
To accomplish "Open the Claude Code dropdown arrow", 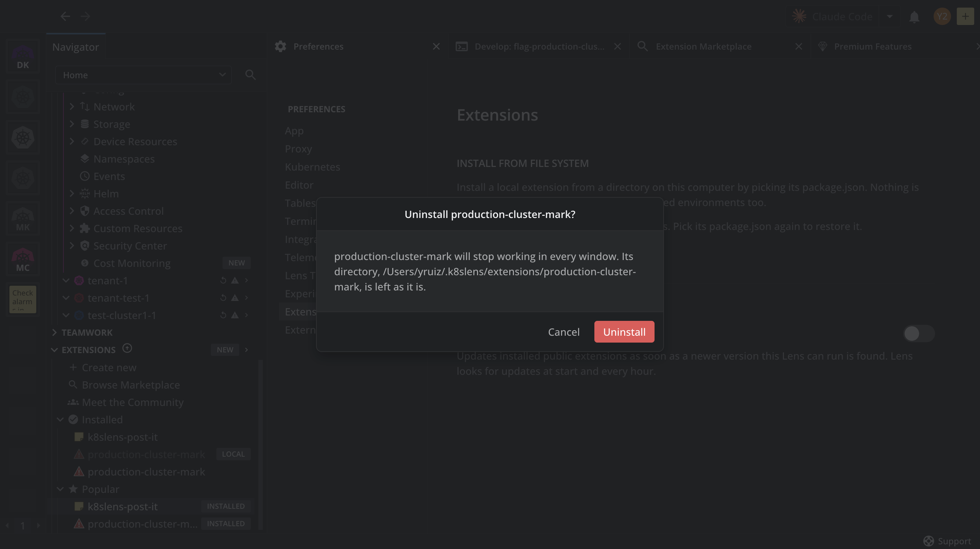I will tap(889, 16).
